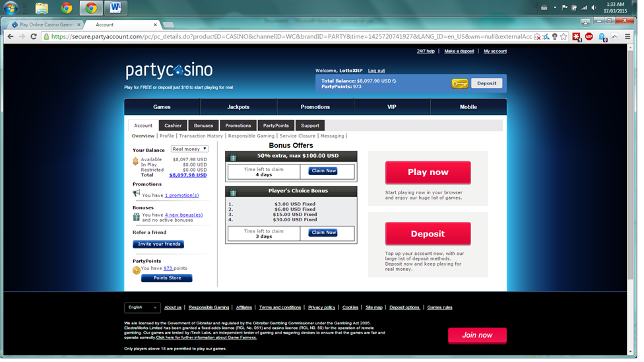Click the large red Deposit button
The height and width of the screenshot is (362, 644).
(428, 234)
